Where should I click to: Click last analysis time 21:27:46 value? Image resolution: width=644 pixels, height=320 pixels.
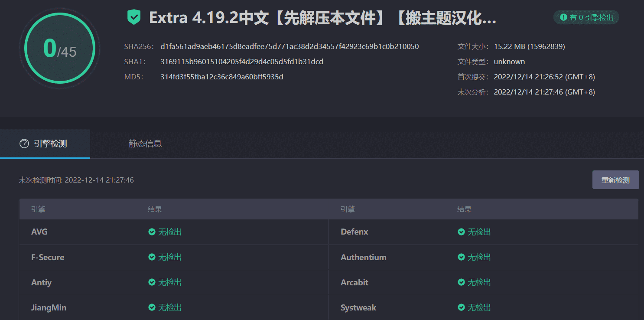point(544,92)
